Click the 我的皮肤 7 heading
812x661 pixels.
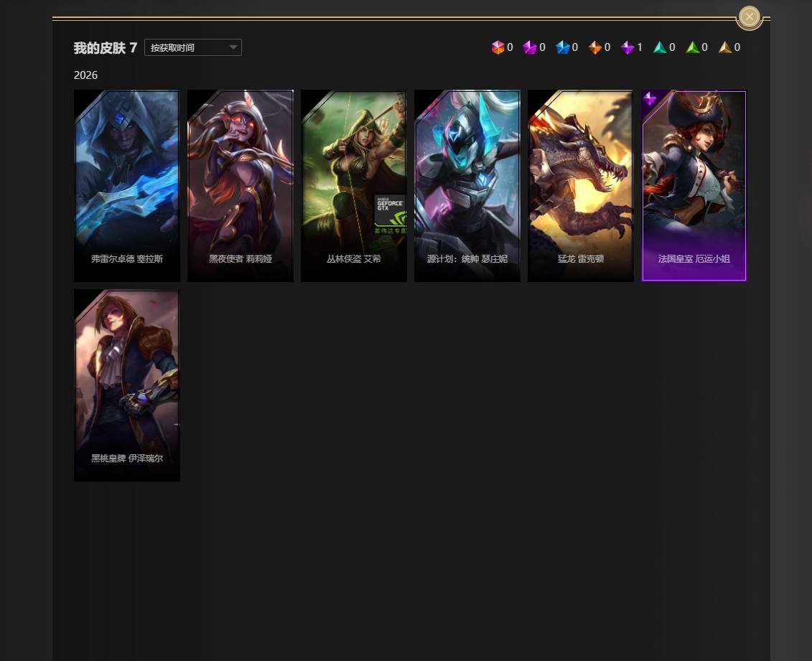coord(105,47)
